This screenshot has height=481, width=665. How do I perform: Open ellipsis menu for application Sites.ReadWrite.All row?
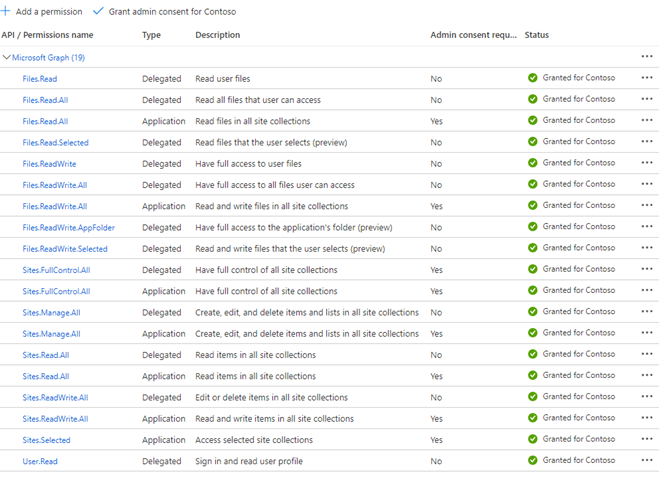647,418
